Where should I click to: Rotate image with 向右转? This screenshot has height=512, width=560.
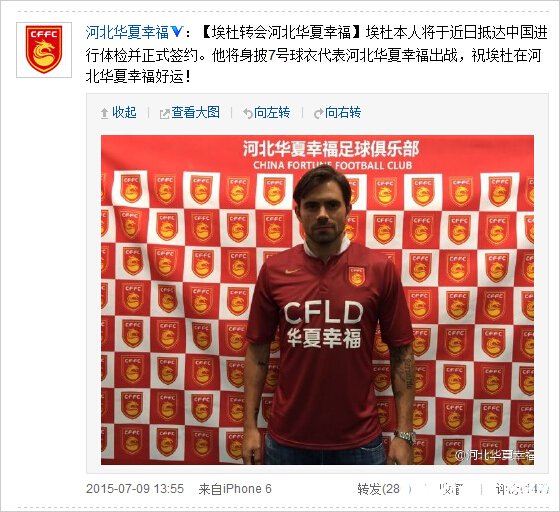point(343,112)
